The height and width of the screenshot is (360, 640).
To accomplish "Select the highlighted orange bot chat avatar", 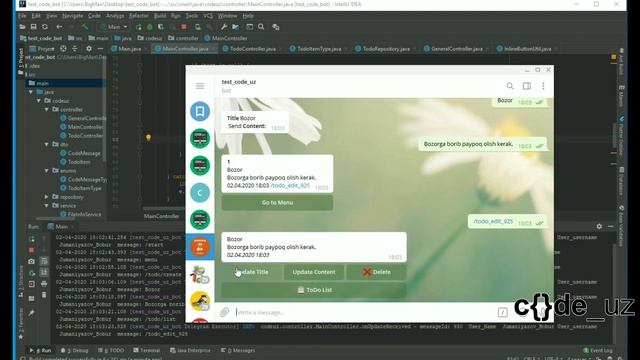I will [200, 247].
